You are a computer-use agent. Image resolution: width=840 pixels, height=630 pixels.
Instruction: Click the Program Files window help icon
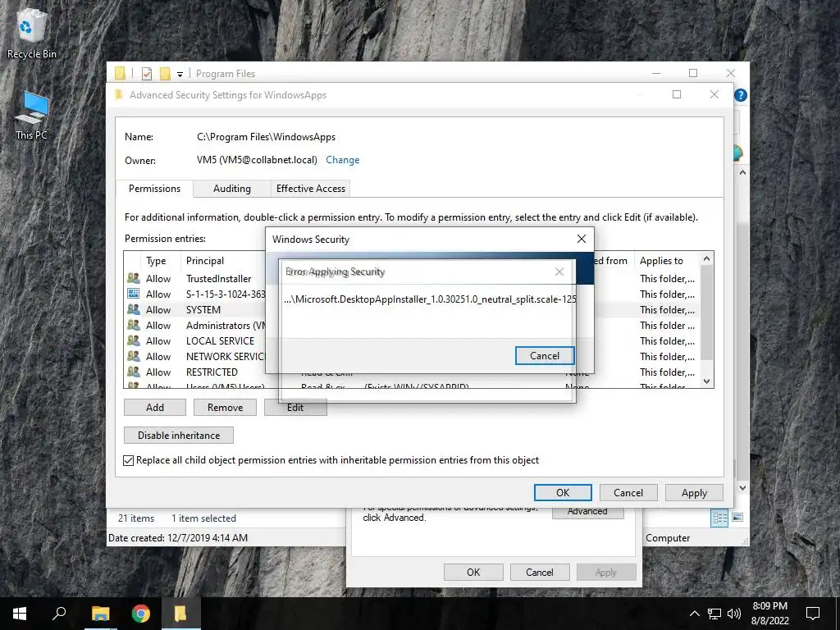point(741,95)
